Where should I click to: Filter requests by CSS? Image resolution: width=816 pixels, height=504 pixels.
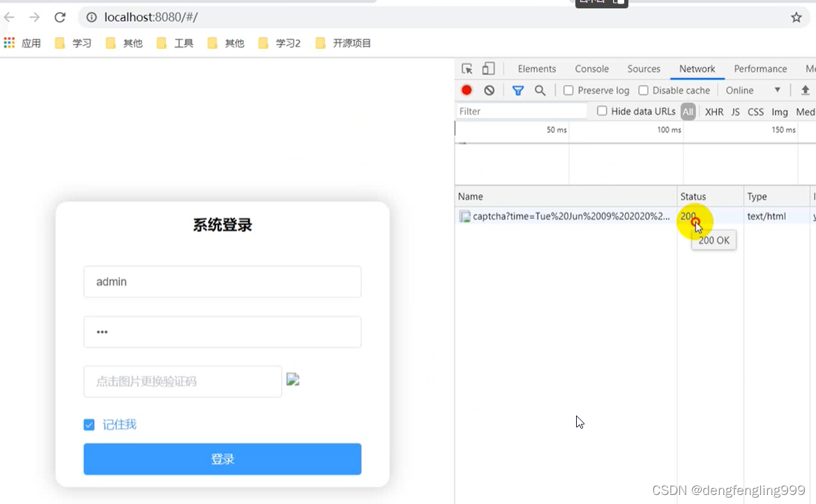755,112
